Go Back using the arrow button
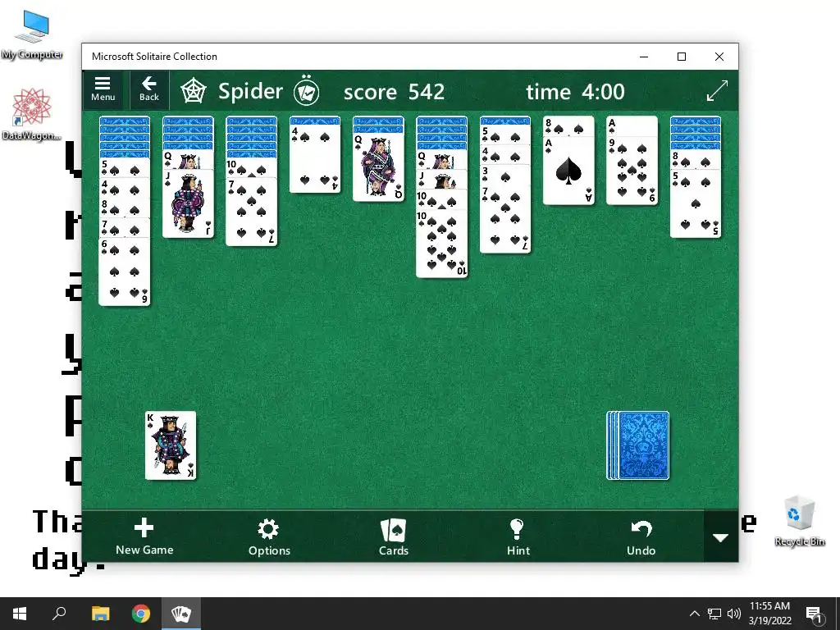 149,89
